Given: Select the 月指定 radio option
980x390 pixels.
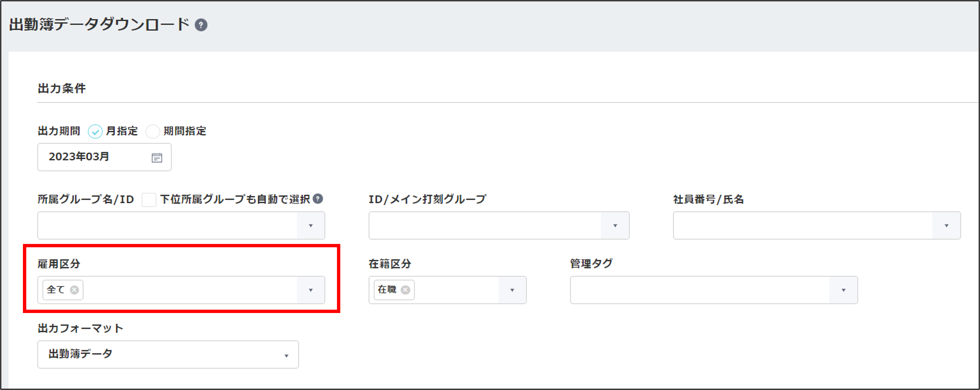Looking at the screenshot, I should pos(95,131).
